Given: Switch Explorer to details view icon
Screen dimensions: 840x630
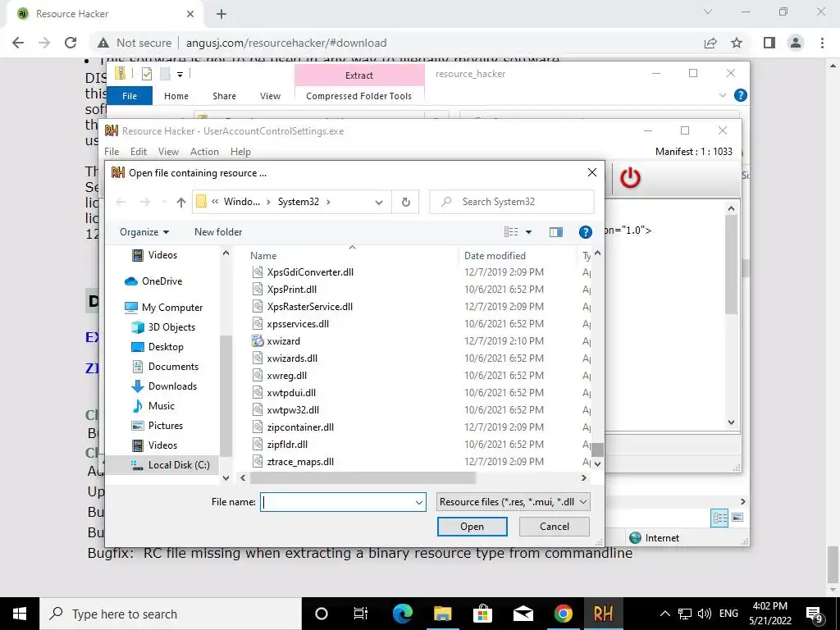Looking at the screenshot, I should 719,518.
